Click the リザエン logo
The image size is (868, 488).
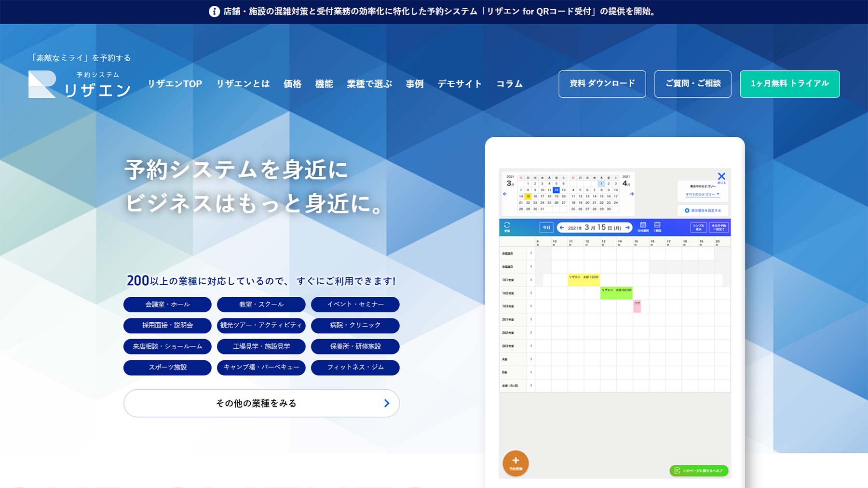click(80, 84)
